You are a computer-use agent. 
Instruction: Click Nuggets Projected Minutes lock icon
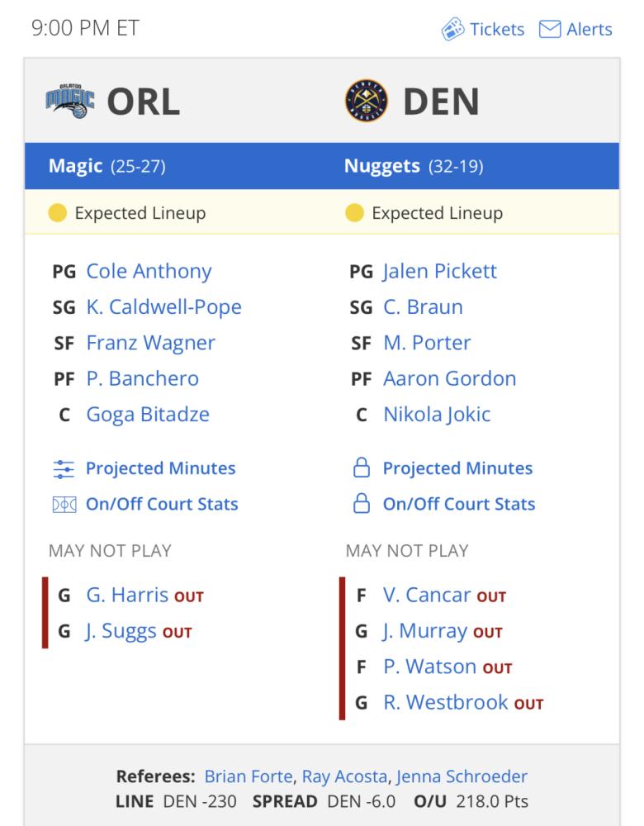coord(362,468)
